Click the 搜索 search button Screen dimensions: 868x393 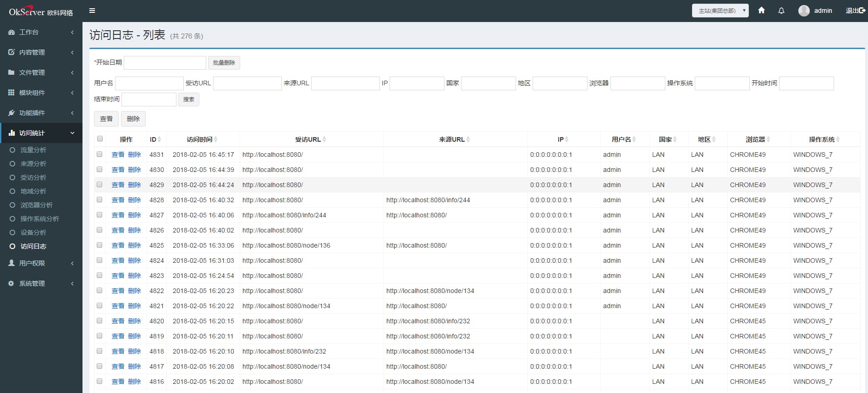click(x=189, y=100)
